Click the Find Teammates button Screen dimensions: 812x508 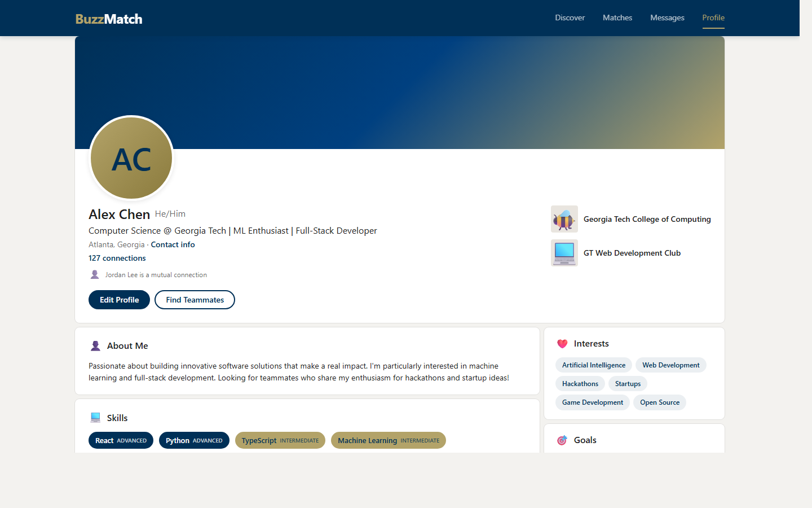pos(195,300)
